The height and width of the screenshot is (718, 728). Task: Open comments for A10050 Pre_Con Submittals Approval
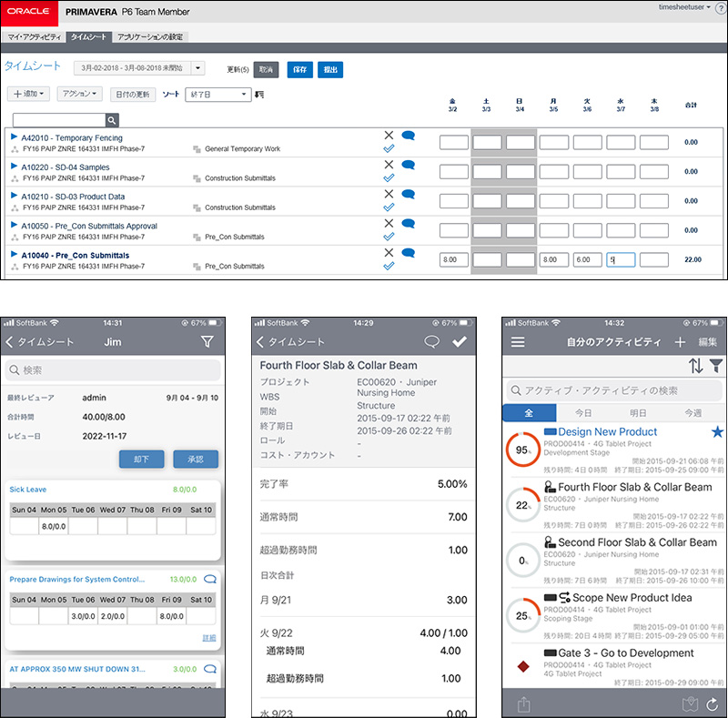pyautogui.click(x=408, y=223)
